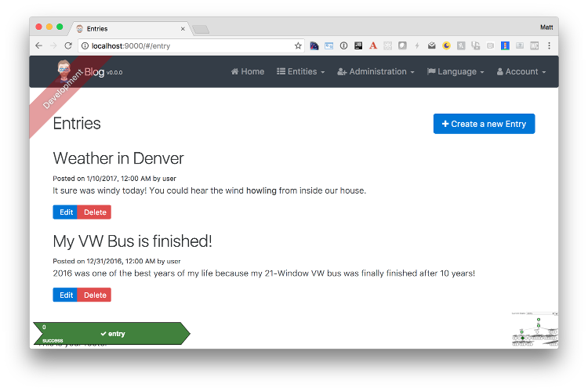Open the envelope mail extension icon
The height and width of the screenshot is (391, 588).
click(x=432, y=45)
